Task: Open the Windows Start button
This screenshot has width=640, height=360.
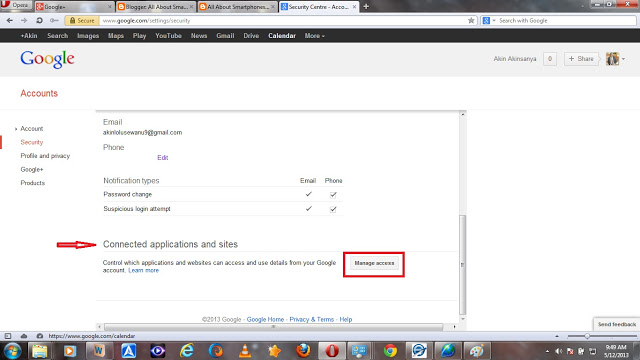Action: 12,351
